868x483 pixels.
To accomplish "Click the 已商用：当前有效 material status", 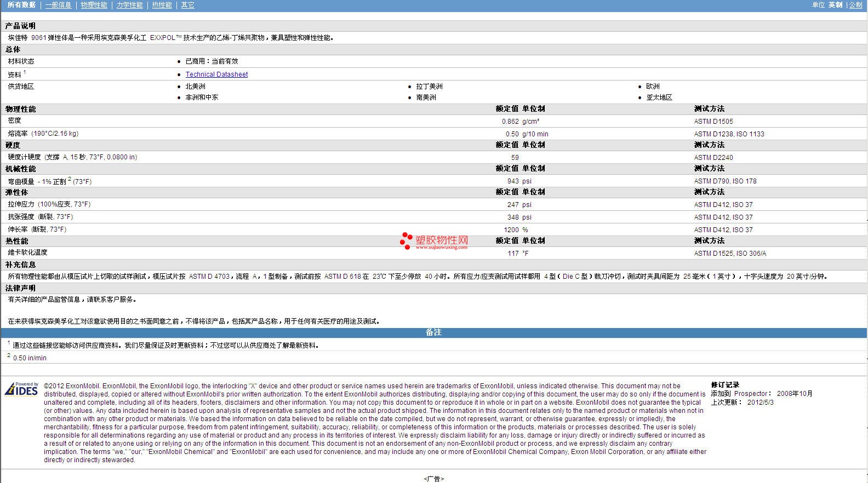I will [x=212, y=61].
